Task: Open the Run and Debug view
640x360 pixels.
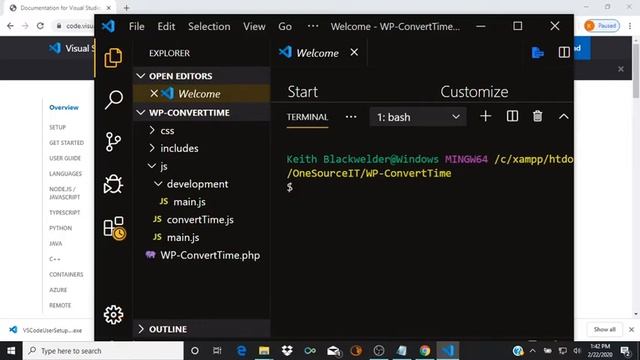Action: (113, 184)
